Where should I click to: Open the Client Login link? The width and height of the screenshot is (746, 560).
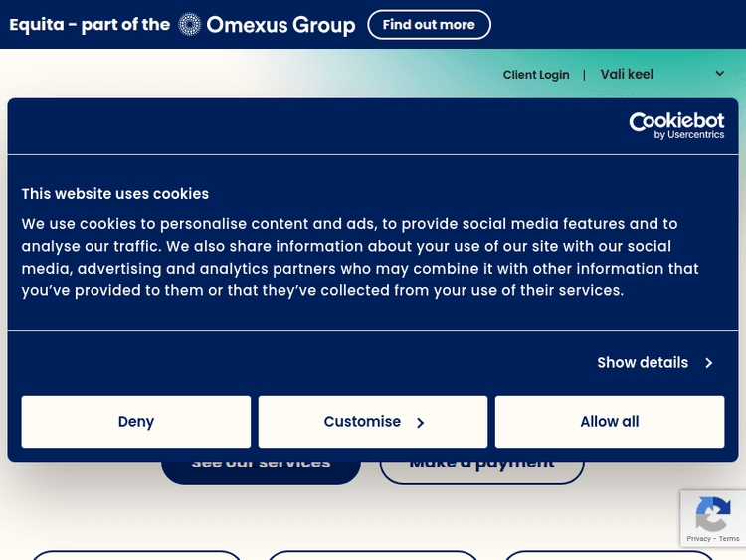coord(536,75)
